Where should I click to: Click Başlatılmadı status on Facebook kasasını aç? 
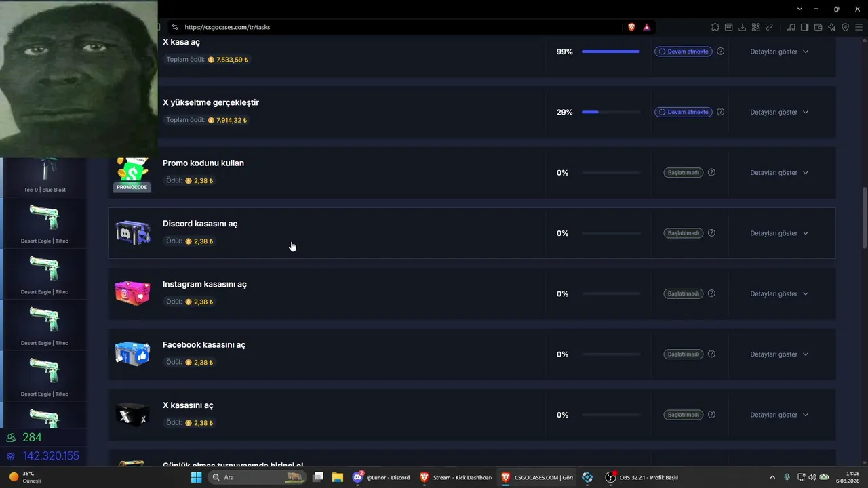[x=684, y=354]
